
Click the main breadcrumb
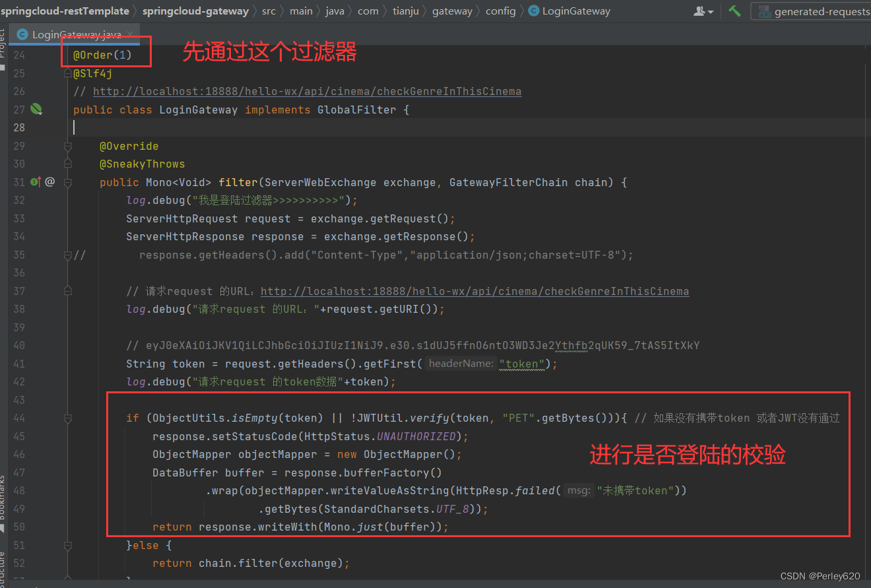coord(301,11)
